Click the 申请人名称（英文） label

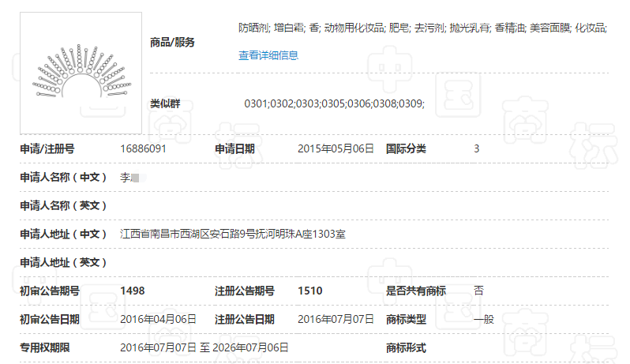[x=63, y=206]
